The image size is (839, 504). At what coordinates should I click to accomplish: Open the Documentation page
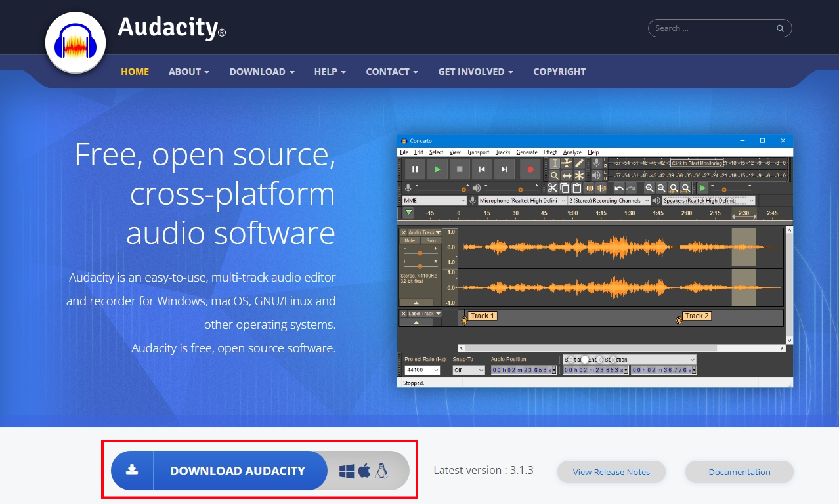point(739,472)
